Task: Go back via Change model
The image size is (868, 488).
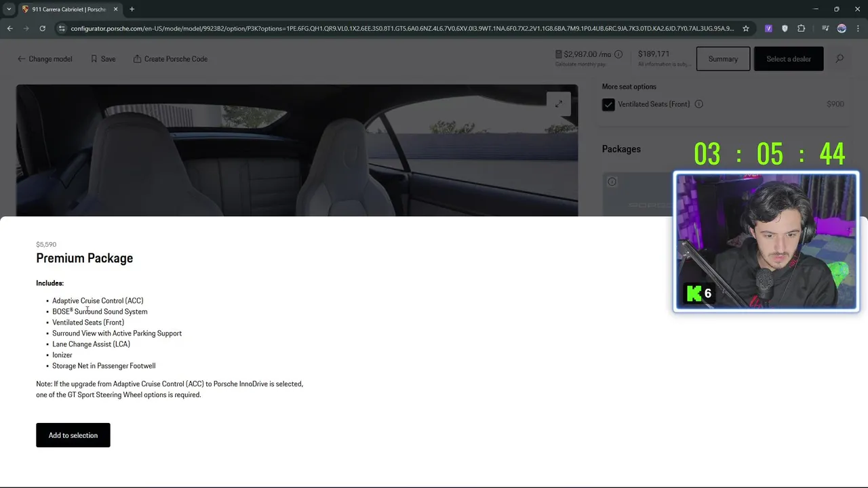Action: pos(45,59)
